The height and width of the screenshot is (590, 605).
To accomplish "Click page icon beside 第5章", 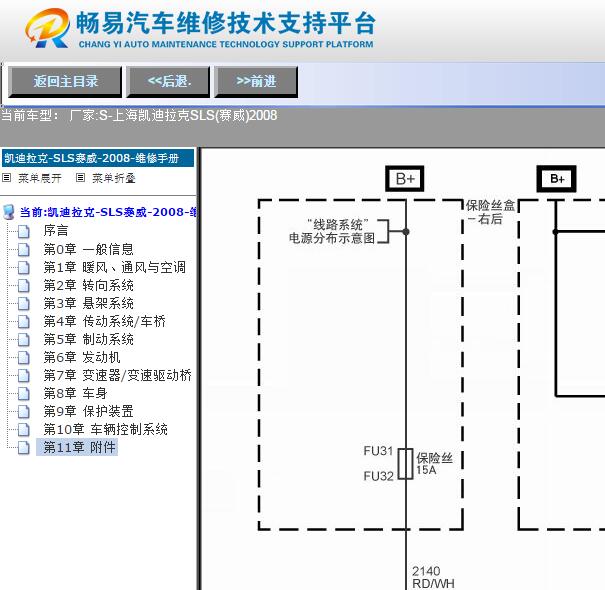I will (x=24, y=340).
